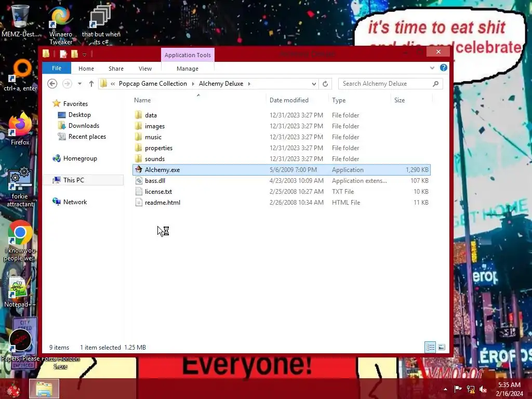Select license.txt file
Image resolution: width=532 pixels, height=399 pixels.
(281, 191)
